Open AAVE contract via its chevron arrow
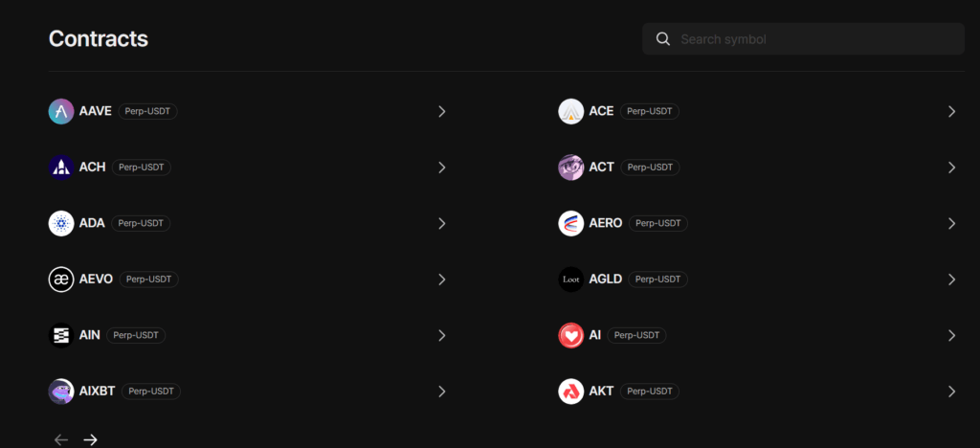980x448 pixels. coord(441,111)
